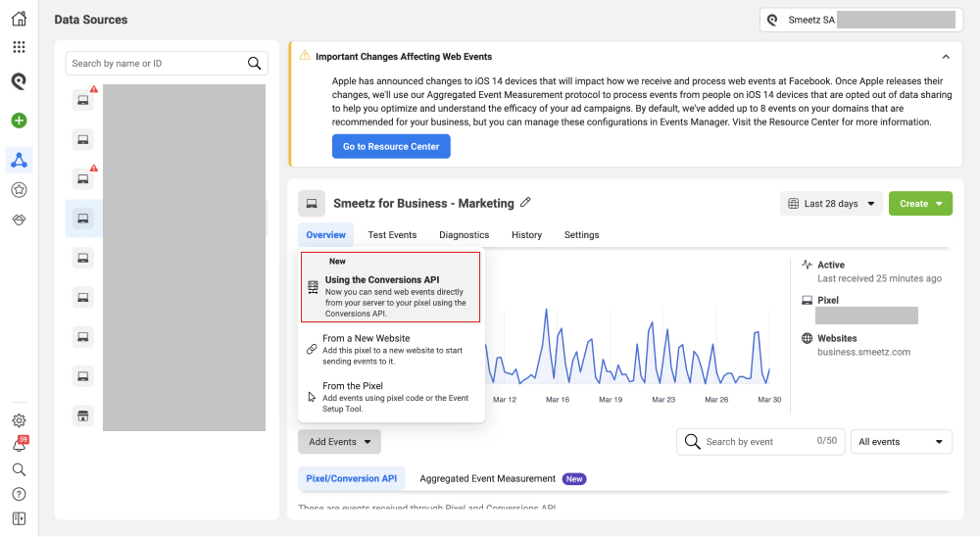The image size is (980, 537).
Task: Select the Data Sources triangle icon
Action: point(19,160)
